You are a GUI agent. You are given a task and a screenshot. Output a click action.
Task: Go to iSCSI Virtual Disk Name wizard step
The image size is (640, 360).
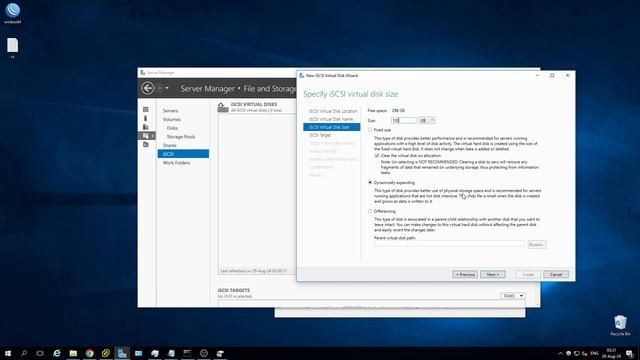pos(331,119)
